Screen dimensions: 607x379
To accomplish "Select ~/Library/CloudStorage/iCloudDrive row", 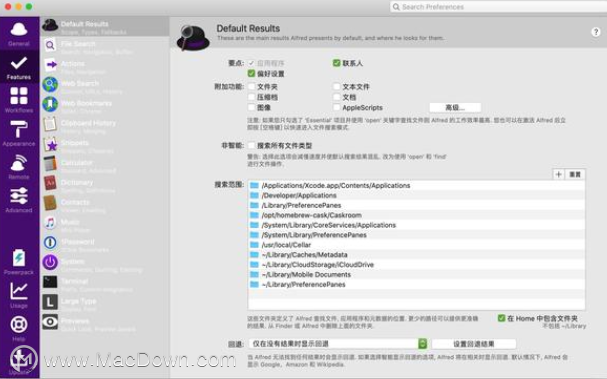I will 417,265.
